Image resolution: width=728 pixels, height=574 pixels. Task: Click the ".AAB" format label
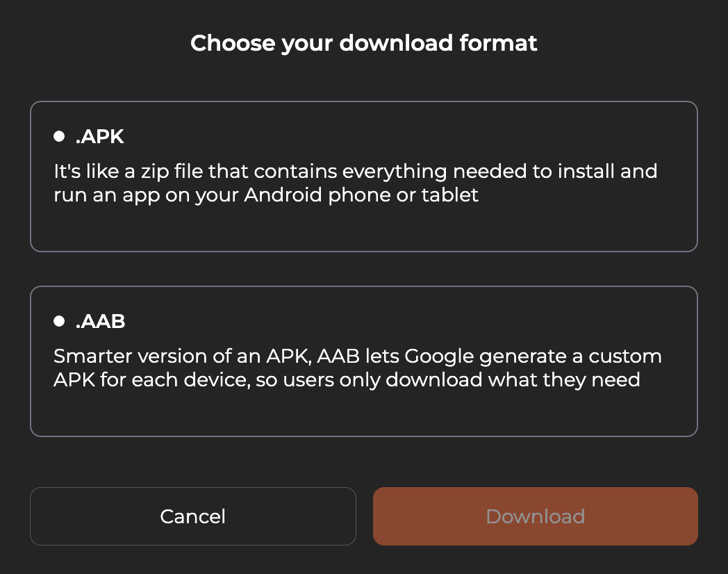(100, 321)
